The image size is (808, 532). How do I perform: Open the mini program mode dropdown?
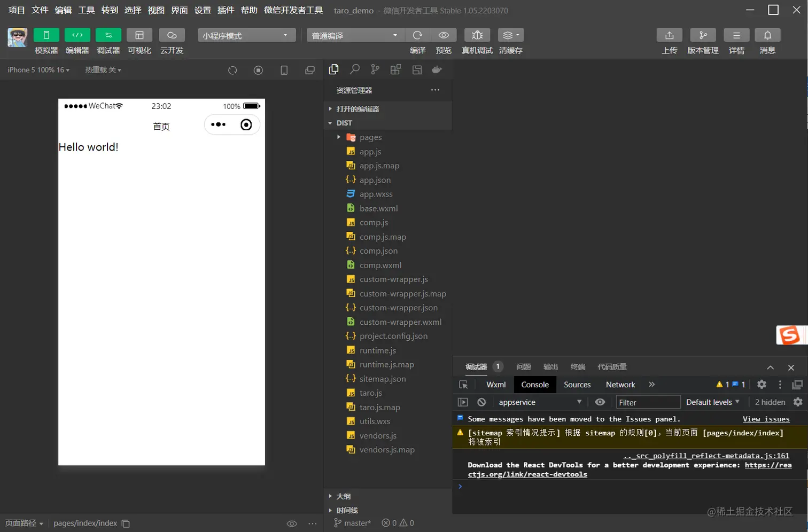point(247,35)
